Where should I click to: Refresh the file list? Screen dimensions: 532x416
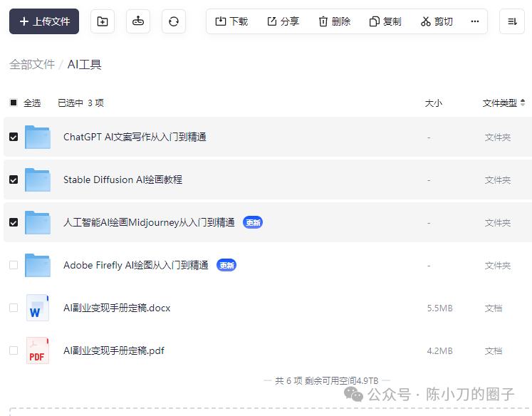tap(174, 21)
